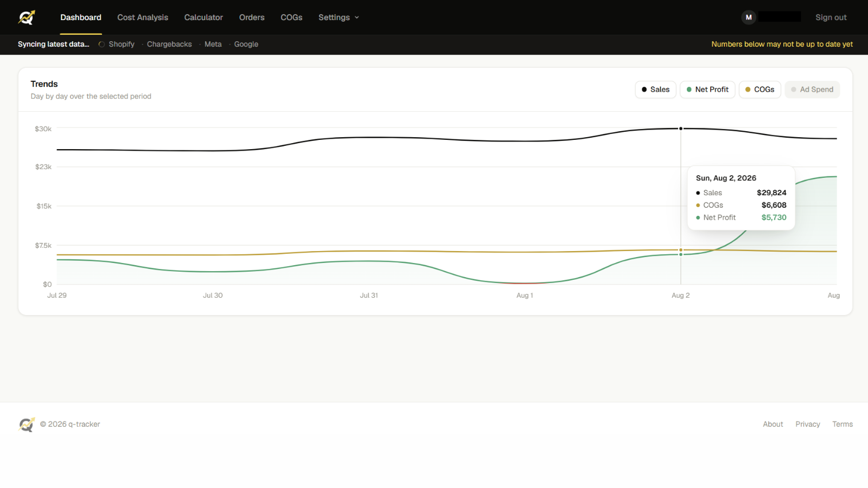Click the q-tracker logo in header
Viewport: 868px width, 488px height.
(27, 17)
